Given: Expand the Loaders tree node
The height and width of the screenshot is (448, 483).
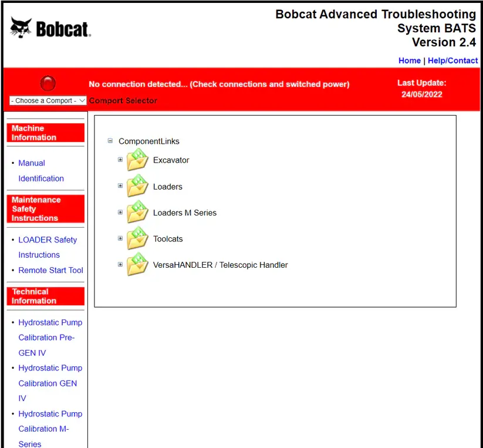Looking at the screenshot, I should click(x=120, y=186).
